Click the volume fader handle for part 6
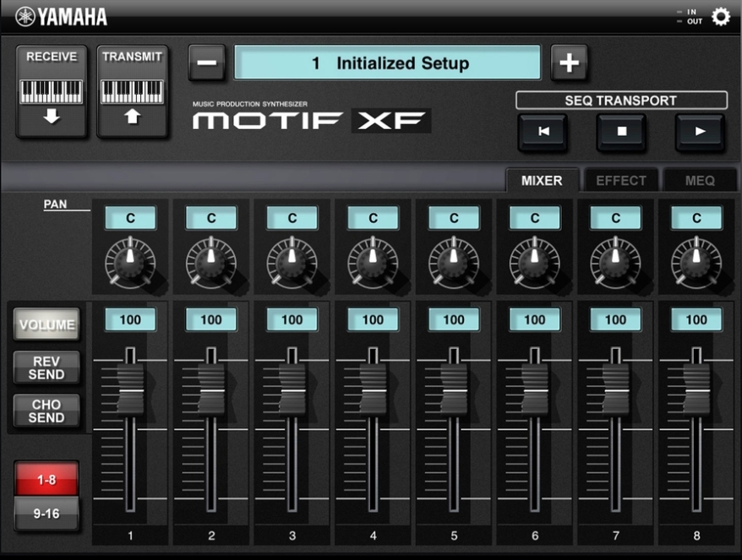Screen dimensions: 742x560 [x=535, y=391]
